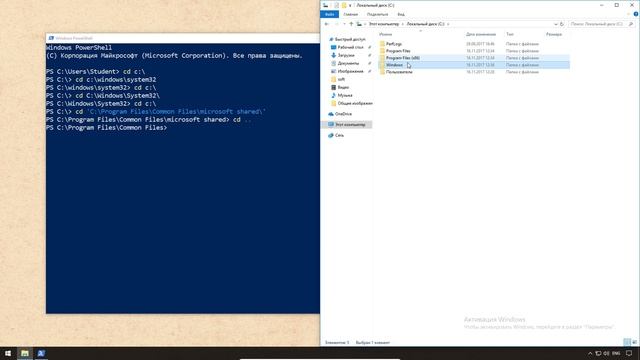Select Этот компьютер in navigation pane
640x360 pixels.
tap(350, 124)
